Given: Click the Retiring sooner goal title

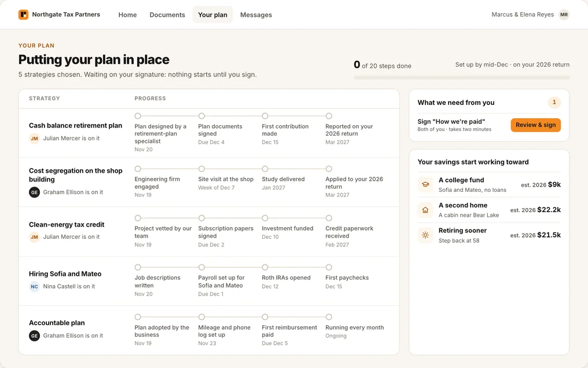Looking at the screenshot, I should coord(462,231).
